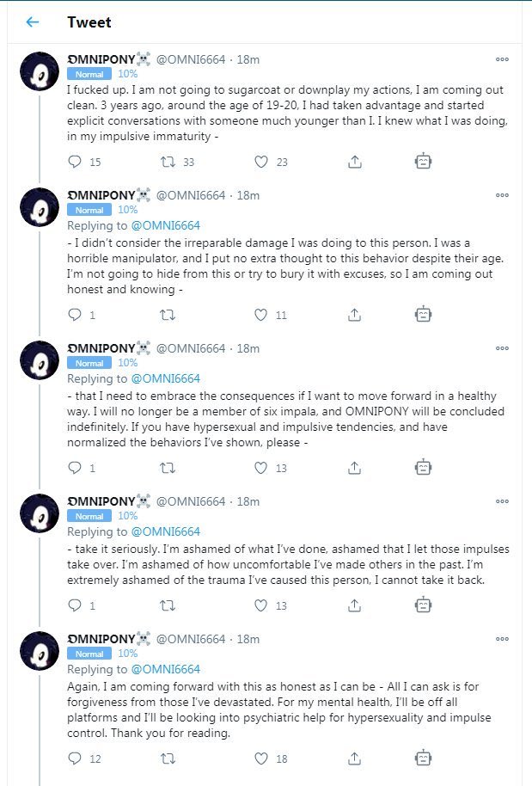Click the 18m timestamp on the fourth tweet

[248, 501]
